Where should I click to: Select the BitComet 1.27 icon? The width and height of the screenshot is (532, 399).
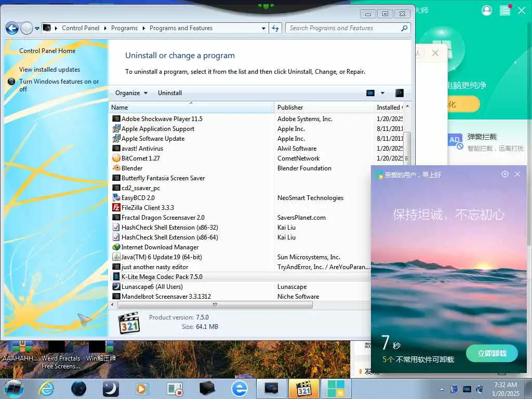pos(116,158)
